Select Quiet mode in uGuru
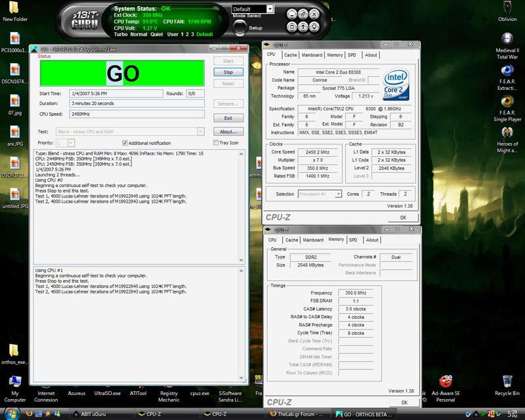The height and width of the screenshot is (420, 525). 156,34
